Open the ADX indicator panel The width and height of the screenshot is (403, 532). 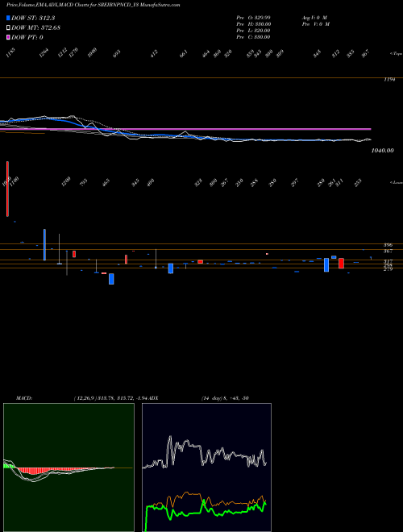click(206, 468)
